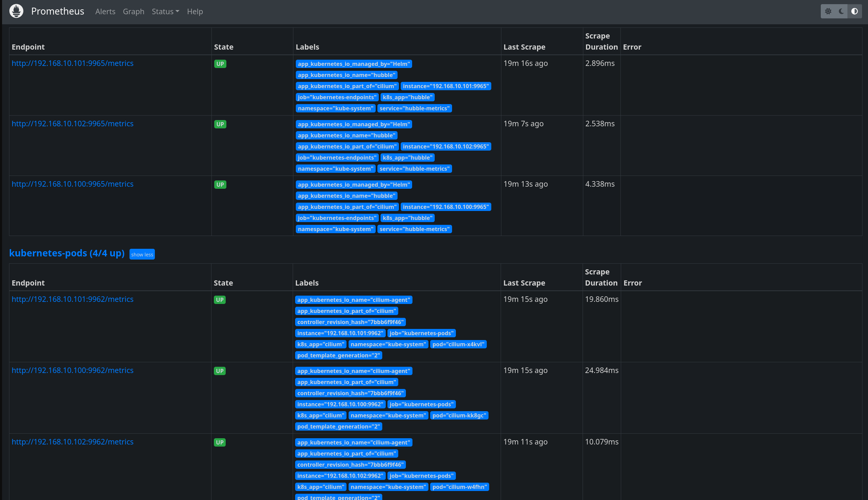Click label instance="192.168.10.102:9965"
This screenshot has height=500, width=868.
tap(446, 146)
